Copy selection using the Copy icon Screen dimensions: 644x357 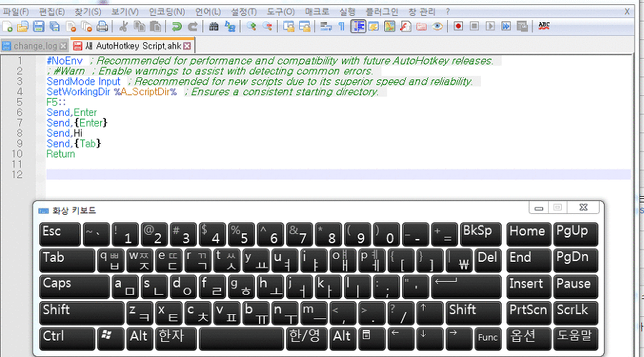tap(140, 26)
